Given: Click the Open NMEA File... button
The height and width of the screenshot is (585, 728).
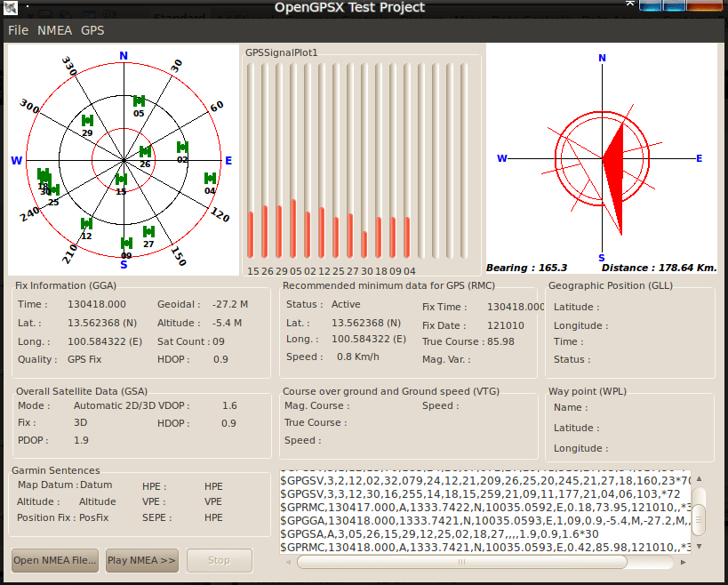Looking at the screenshot, I should tap(55, 560).
